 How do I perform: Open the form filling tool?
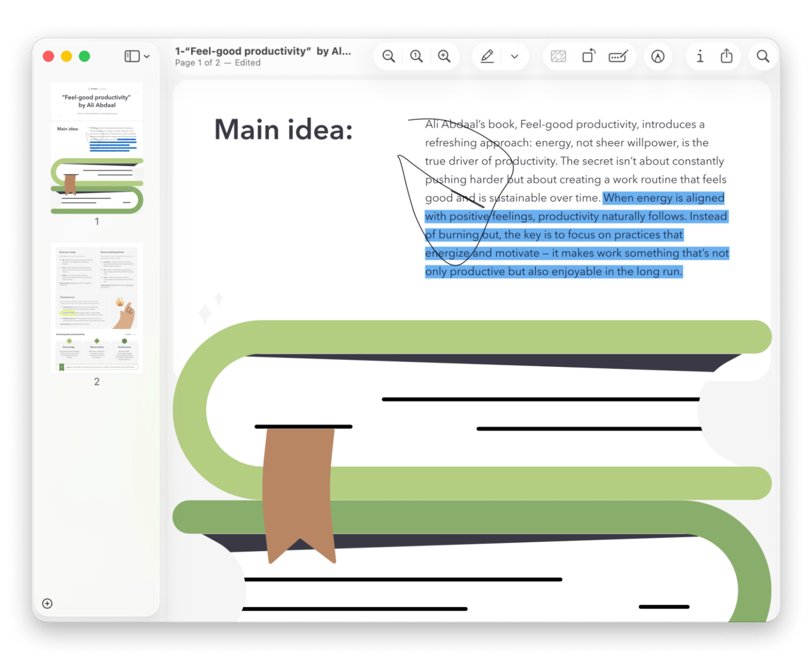coord(618,56)
